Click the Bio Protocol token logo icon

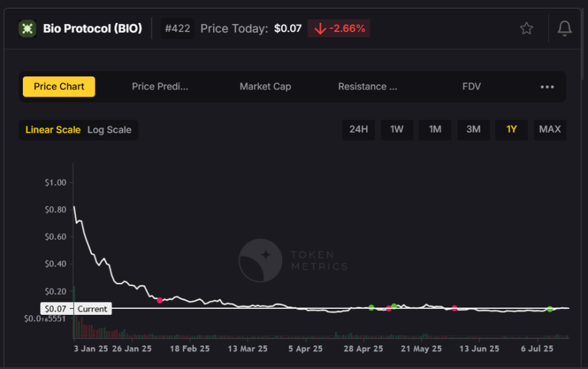point(27,29)
